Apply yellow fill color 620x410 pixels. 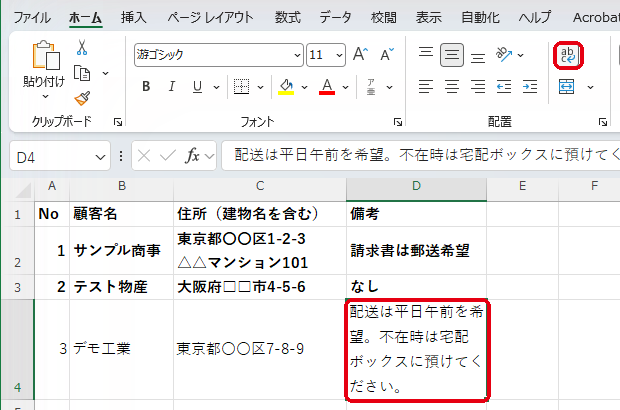[286, 87]
